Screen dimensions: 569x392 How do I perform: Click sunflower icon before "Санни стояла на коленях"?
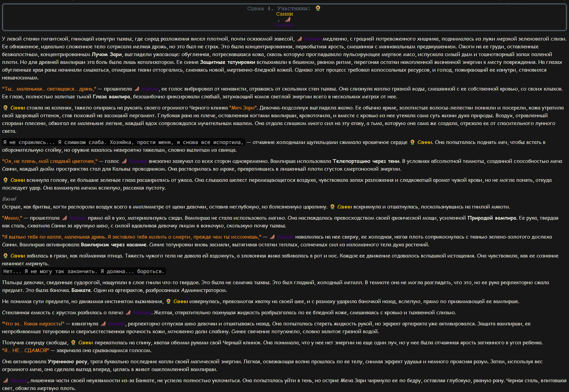point(5,108)
